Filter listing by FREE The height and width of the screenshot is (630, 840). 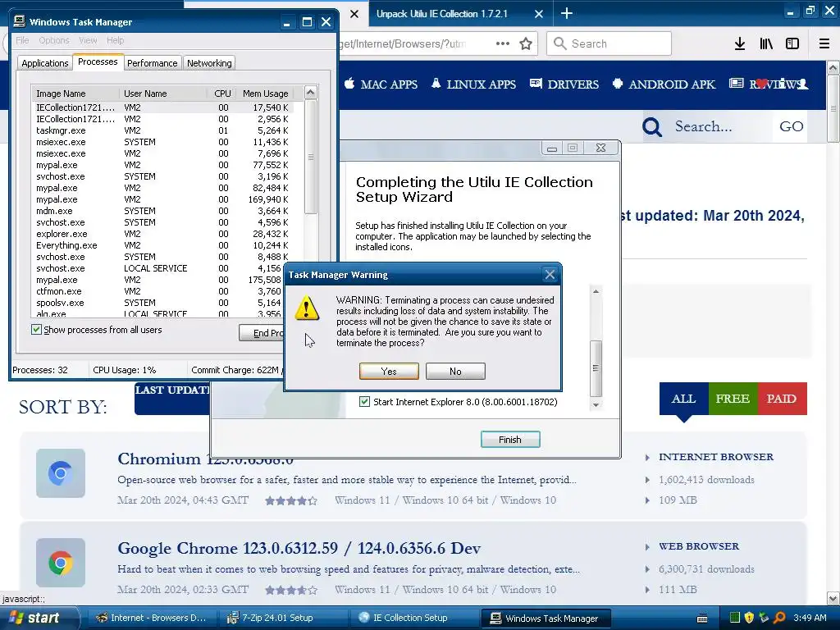tap(733, 399)
